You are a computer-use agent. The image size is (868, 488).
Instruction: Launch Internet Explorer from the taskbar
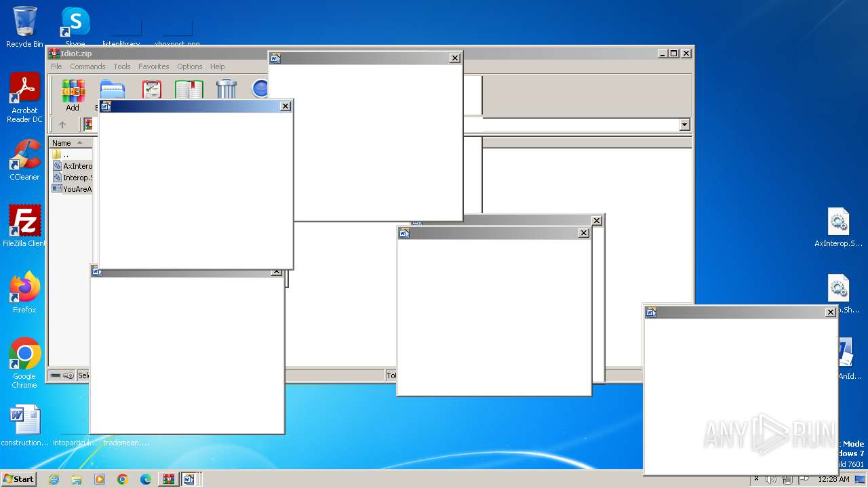pos(54,479)
